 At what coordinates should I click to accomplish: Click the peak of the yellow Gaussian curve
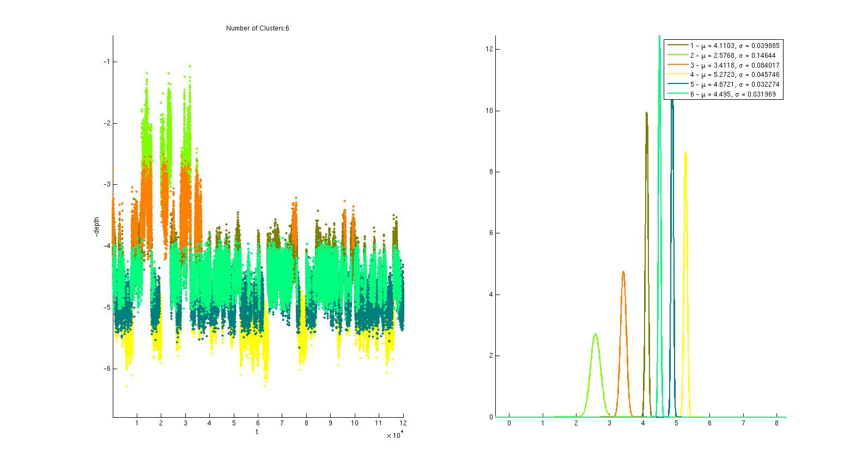tap(685, 152)
